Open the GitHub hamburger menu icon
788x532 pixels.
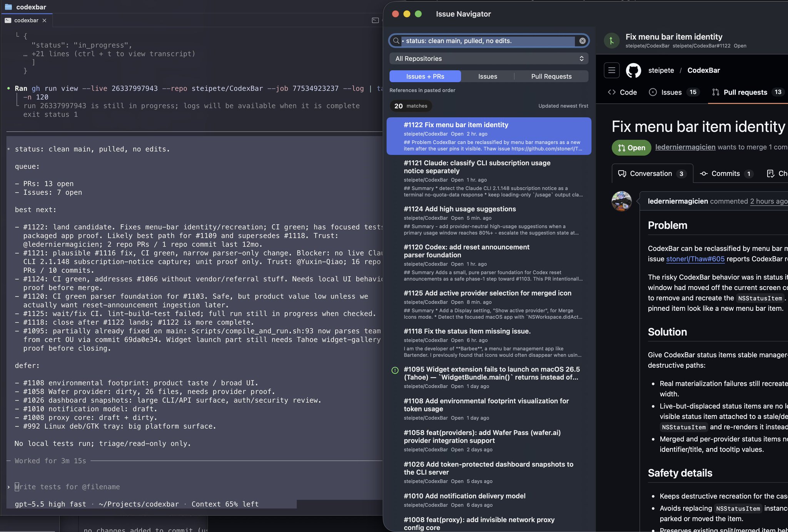click(611, 70)
